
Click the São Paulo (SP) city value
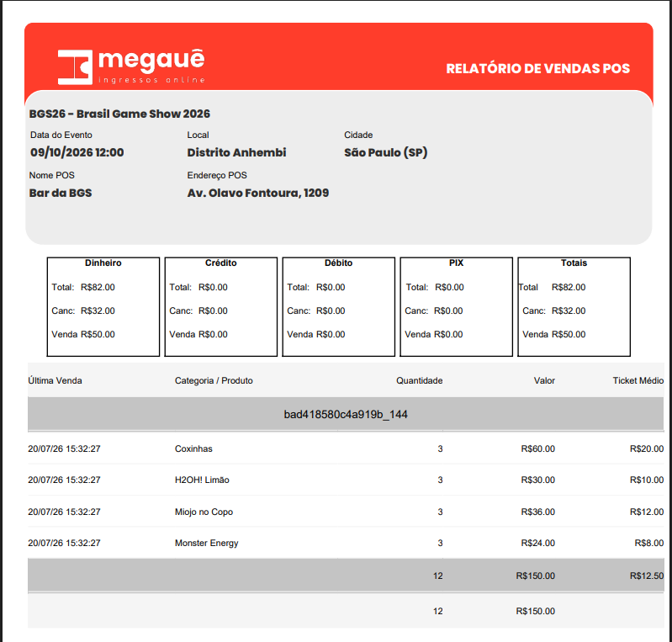386,152
